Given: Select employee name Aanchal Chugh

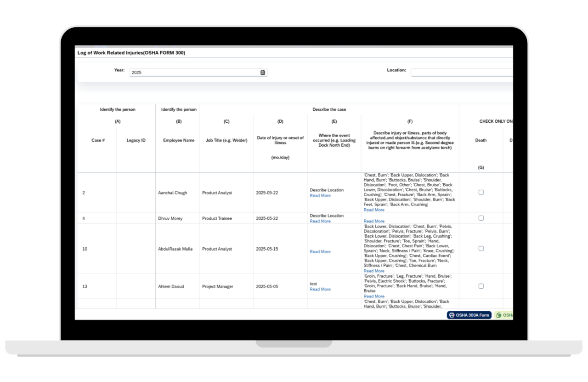Looking at the screenshot, I should (x=173, y=193).
